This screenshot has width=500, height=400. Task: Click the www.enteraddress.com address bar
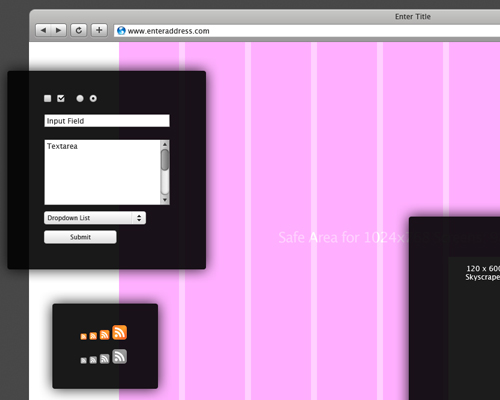[307, 31]
